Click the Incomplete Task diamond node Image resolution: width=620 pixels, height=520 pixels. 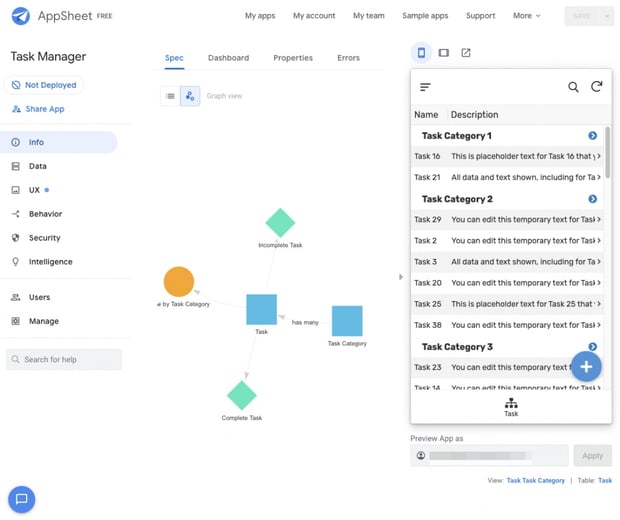coord(280,223)
